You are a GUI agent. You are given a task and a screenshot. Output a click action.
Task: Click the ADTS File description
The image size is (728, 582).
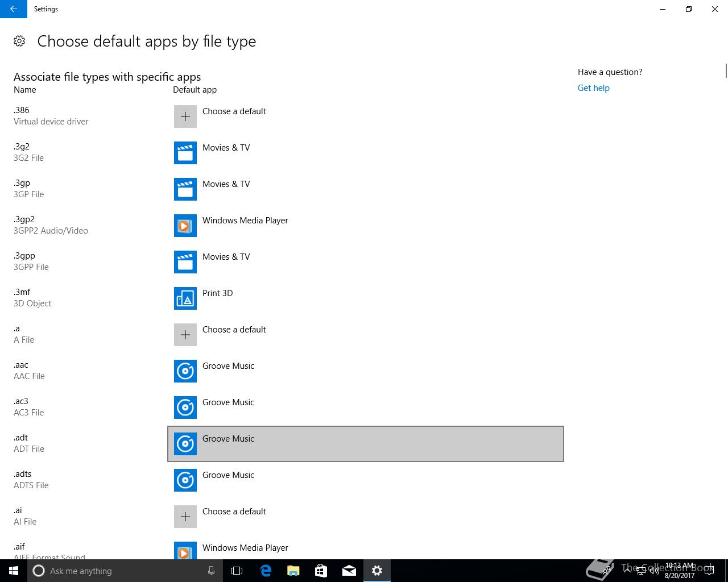[31, 485]
